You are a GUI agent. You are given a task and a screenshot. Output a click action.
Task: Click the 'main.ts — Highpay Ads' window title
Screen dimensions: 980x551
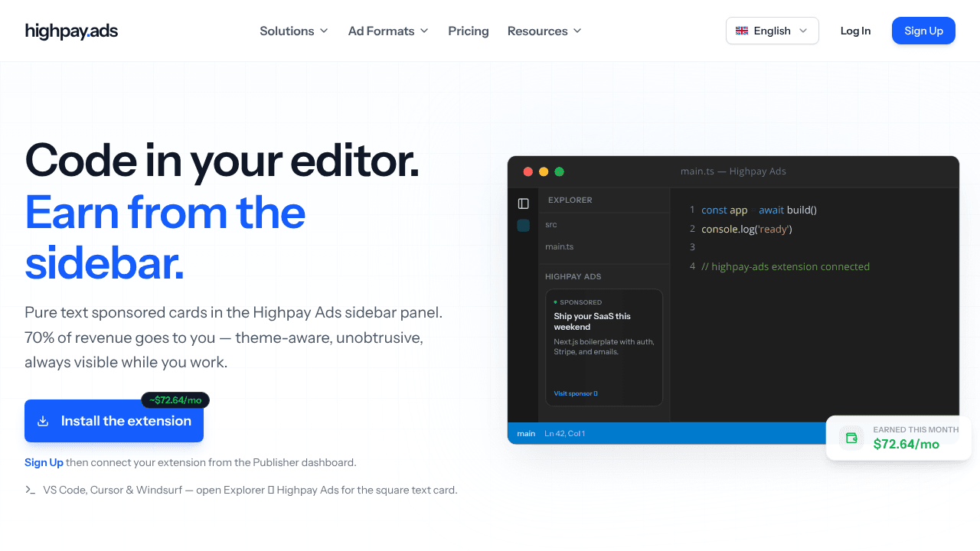733,171
